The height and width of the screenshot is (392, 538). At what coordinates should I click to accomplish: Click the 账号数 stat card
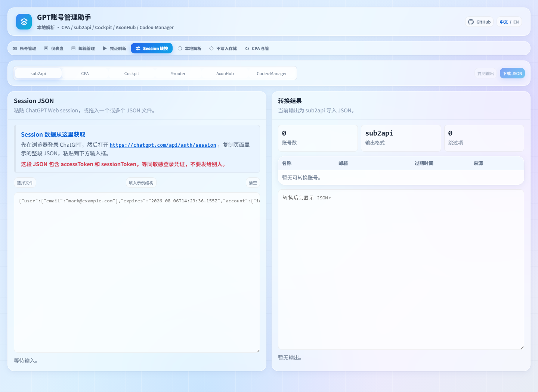pyautogui.click(x=318, y=138)
